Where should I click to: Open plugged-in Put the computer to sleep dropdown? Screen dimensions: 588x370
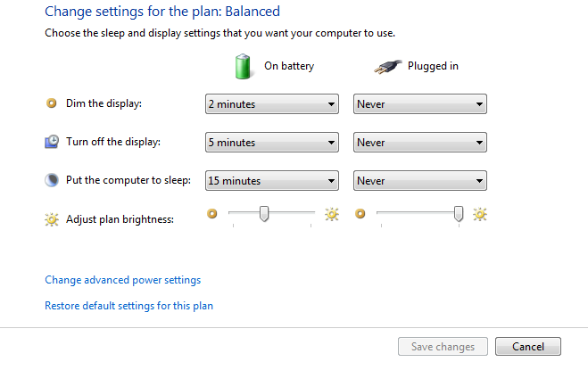click(x=419, y=181)
